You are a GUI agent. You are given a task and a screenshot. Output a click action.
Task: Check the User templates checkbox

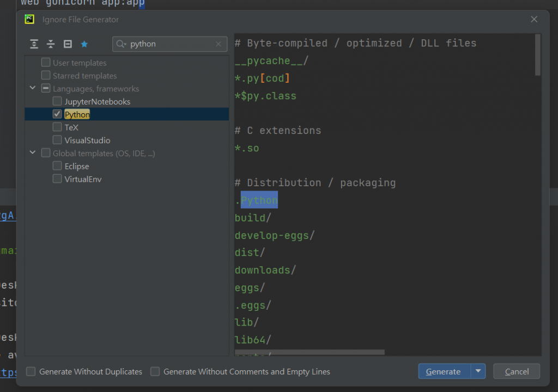(46, 63)
